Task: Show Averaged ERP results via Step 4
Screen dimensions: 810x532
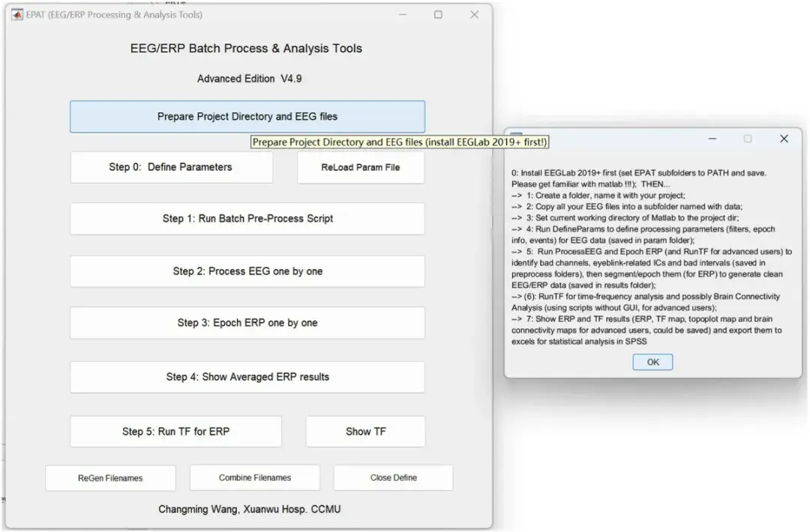Action: point(247,377)
